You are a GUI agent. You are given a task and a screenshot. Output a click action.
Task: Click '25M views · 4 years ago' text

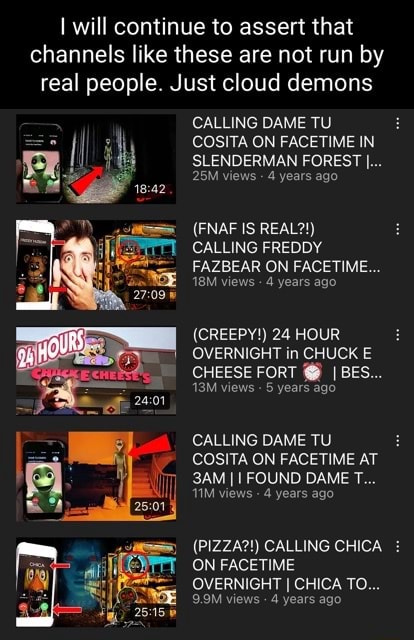(x=265, y=176)
